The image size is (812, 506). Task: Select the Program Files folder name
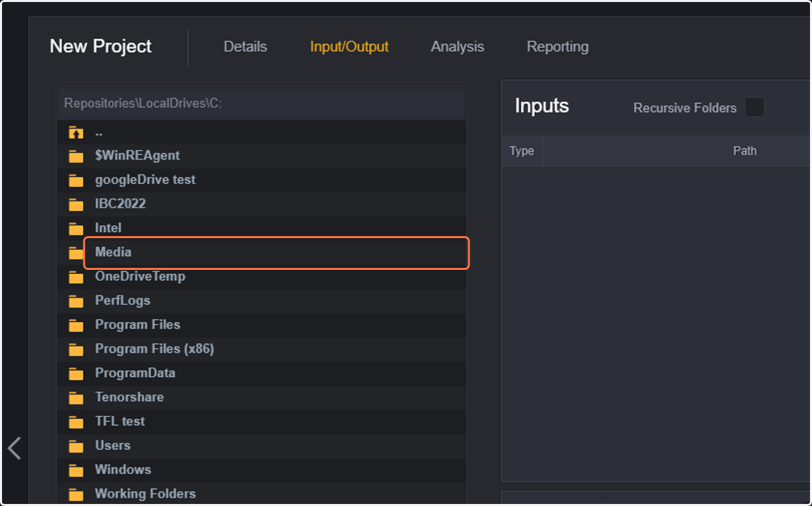tap(137, 325)
